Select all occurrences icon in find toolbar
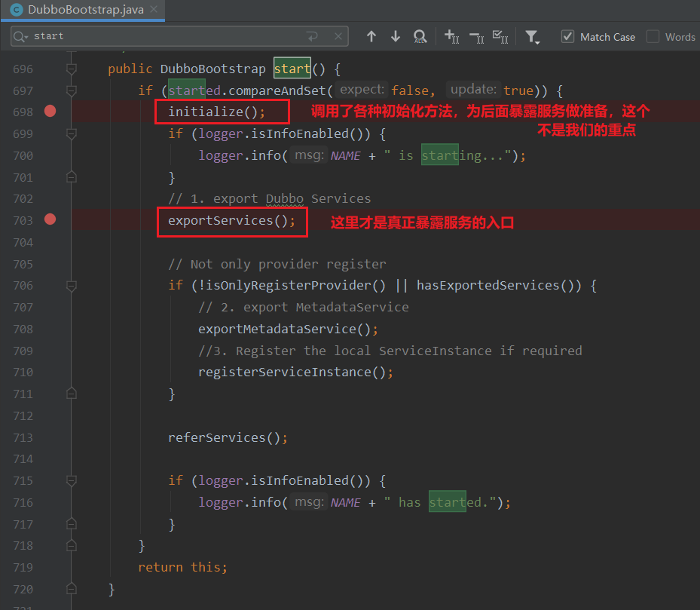700x610 pixels. click(x=500, y=37)
